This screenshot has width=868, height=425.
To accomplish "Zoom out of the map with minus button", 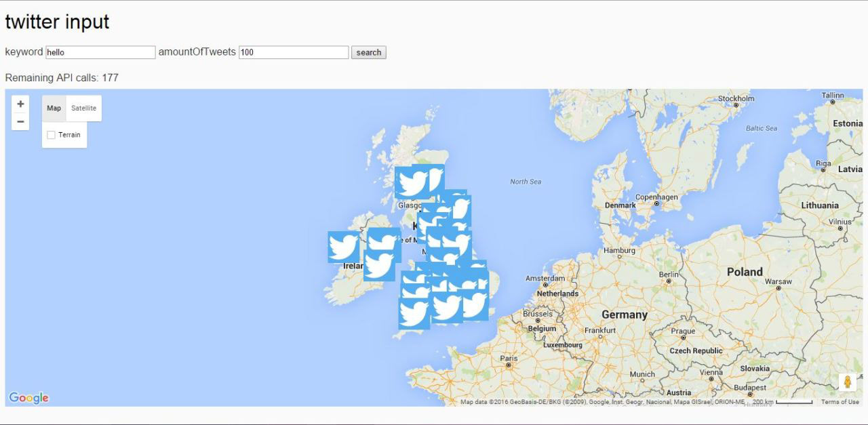I will tap(20, 121).
